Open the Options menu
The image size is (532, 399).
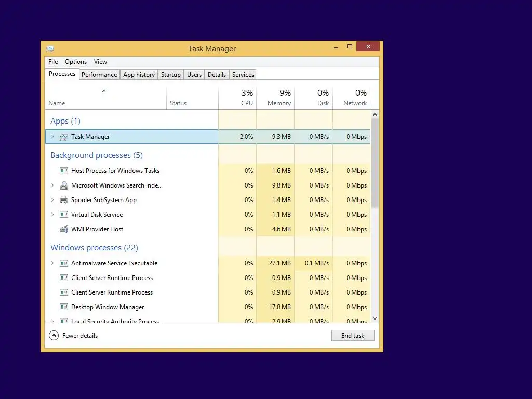click(x=76, y=62)
